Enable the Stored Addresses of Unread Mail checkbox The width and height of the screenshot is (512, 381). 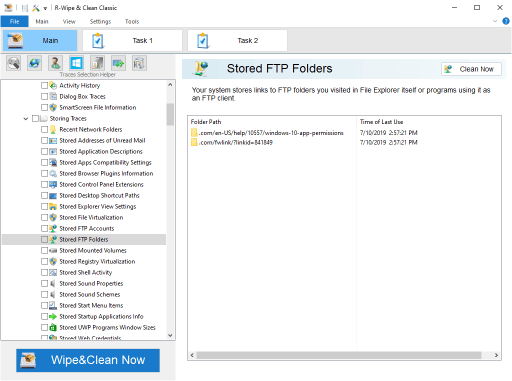pyautogui.click(x=44, y=140)
